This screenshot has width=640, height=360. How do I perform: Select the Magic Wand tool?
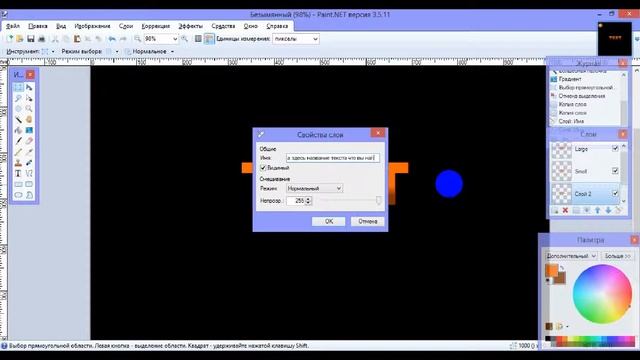point(18,120)
